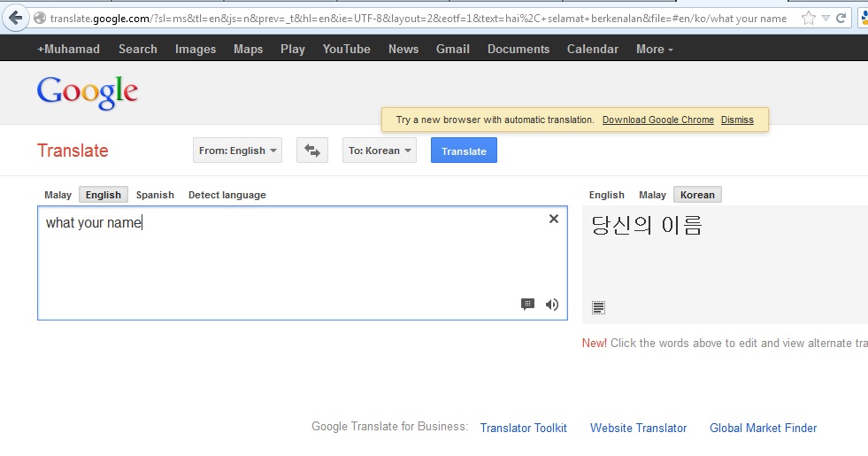Screen dimensions: 868x456
Task: Select Malay as source language
Action: [58, 195]
